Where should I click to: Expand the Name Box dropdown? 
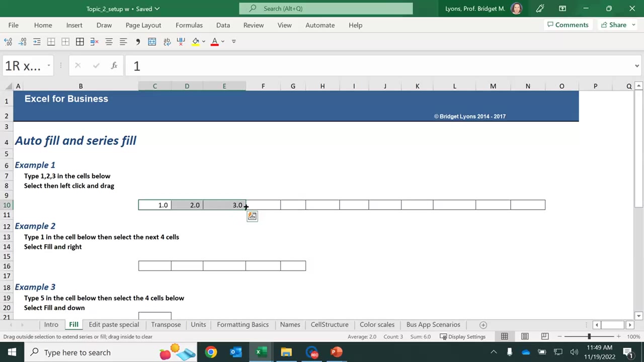click(49, 66)
